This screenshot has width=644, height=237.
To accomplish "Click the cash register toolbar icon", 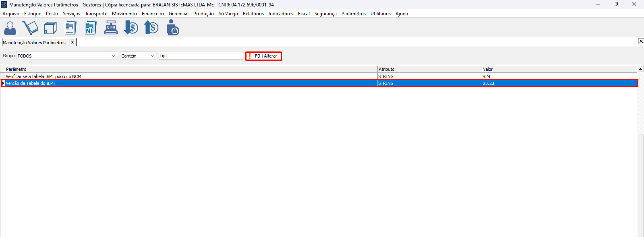I will pos(111,28).
